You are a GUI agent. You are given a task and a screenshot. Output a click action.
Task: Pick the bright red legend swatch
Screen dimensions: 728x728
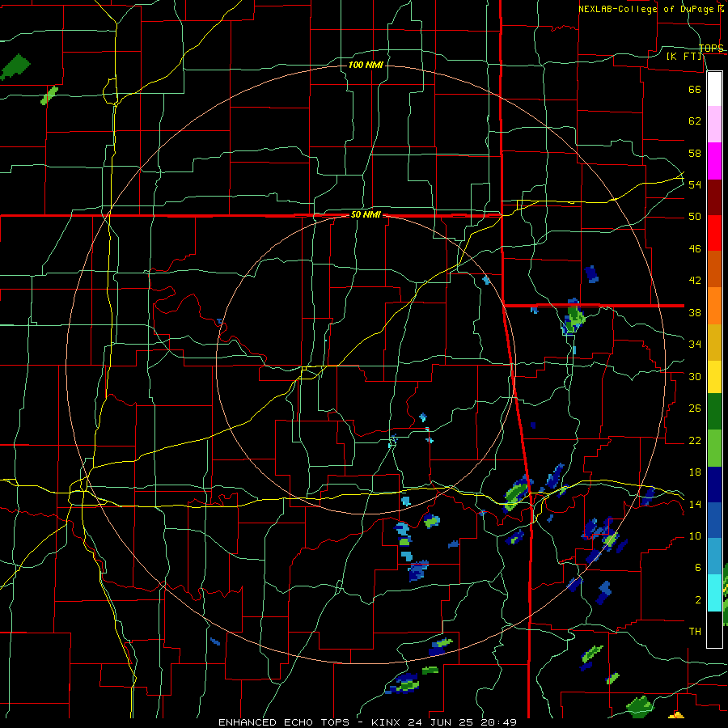pyautogui.click(x=714, y=233)
